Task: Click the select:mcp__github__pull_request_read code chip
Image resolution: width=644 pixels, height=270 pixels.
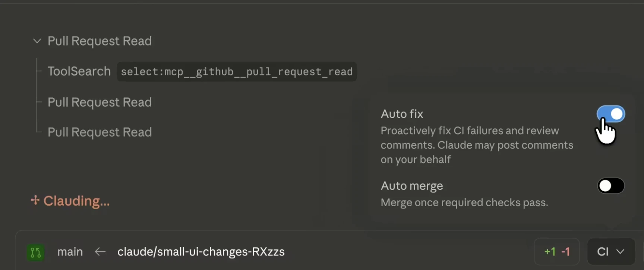Action: coord(237,72)
